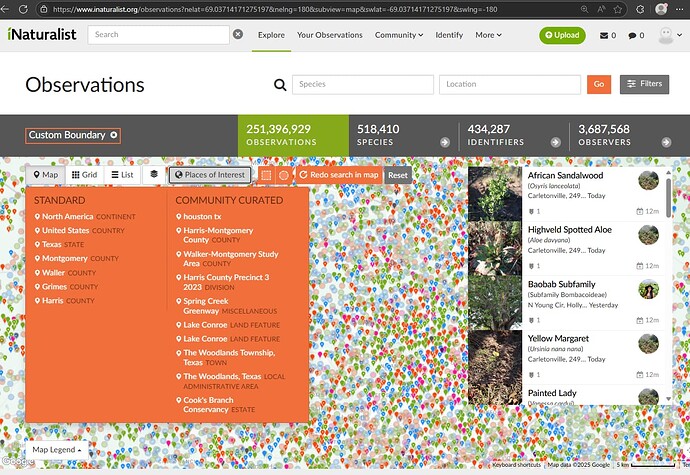
Task: Bookmark this page with the star icon
Action: pyautogui.click(x=617, y=9)
